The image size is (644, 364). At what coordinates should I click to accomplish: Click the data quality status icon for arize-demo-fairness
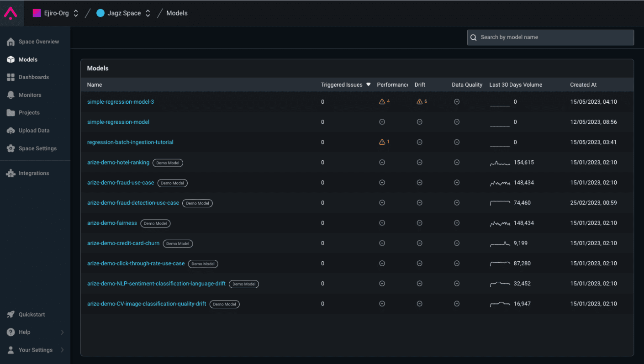(457, 223)
